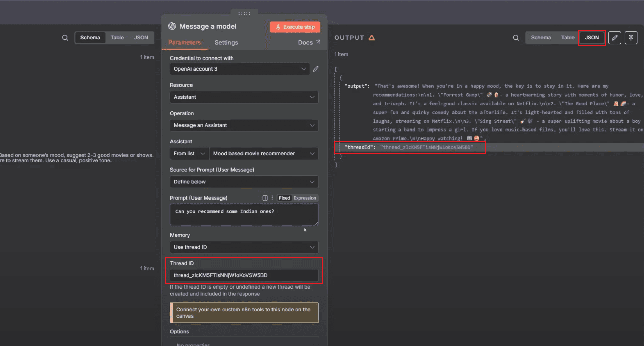Select the JSON view in the OUTPUT panel

pyautogui.click(x=592, y=37)
